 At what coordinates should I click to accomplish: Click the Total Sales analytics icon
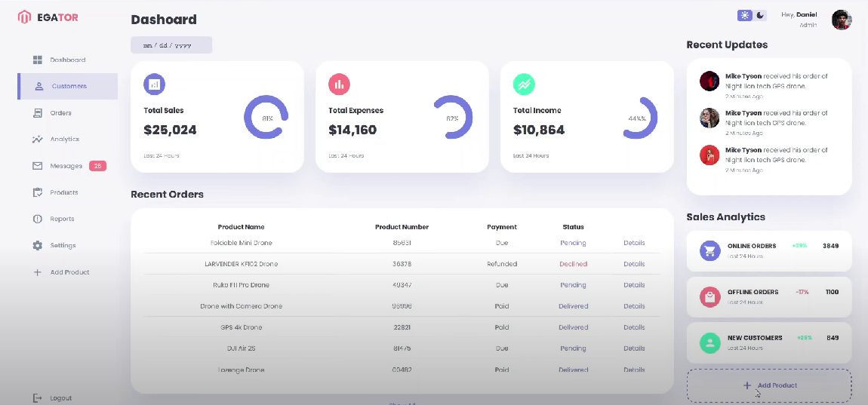tap(155, 84)
